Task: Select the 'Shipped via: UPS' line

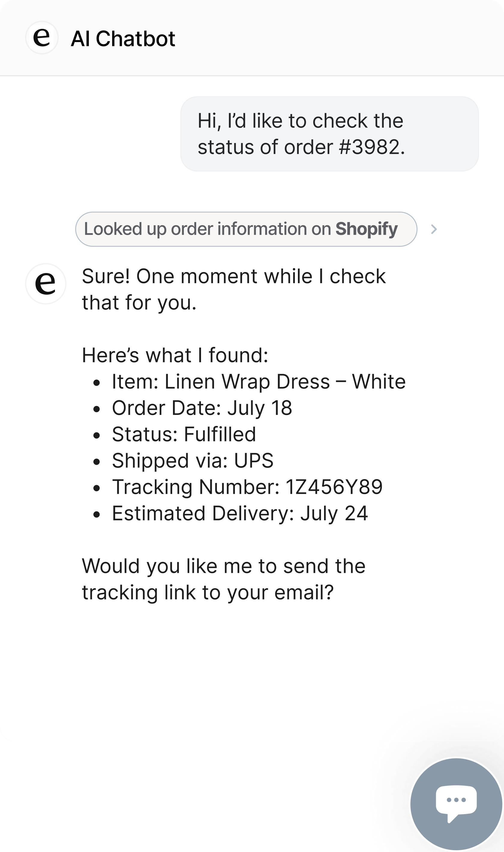Action: pyautogui.click(x=193, y=461)
